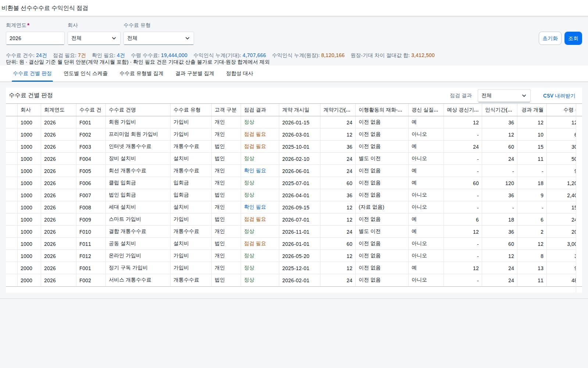
Task: Sort by 경과 개월 column header
Action: pyautogui.click(x=532, y=110)
